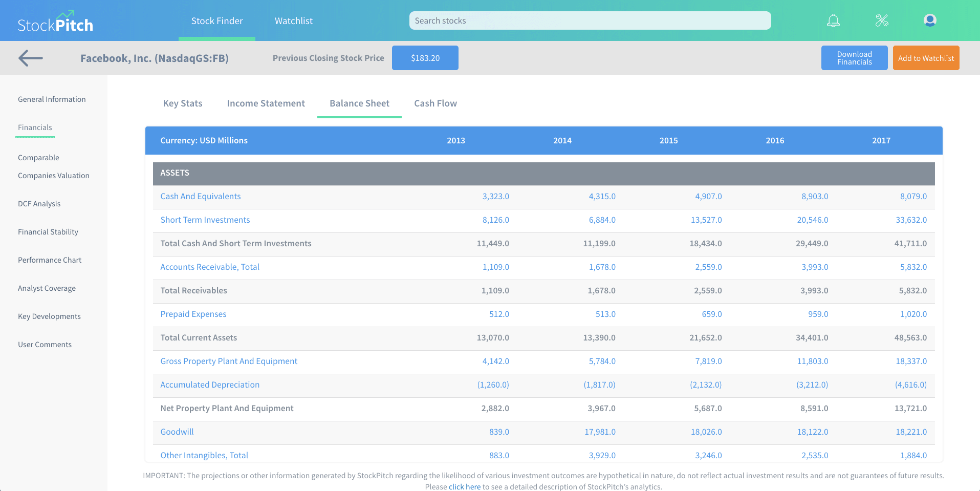Screen dimensions: 980x491
Task: Click the back arrow icon
Action: coord(31,58)
